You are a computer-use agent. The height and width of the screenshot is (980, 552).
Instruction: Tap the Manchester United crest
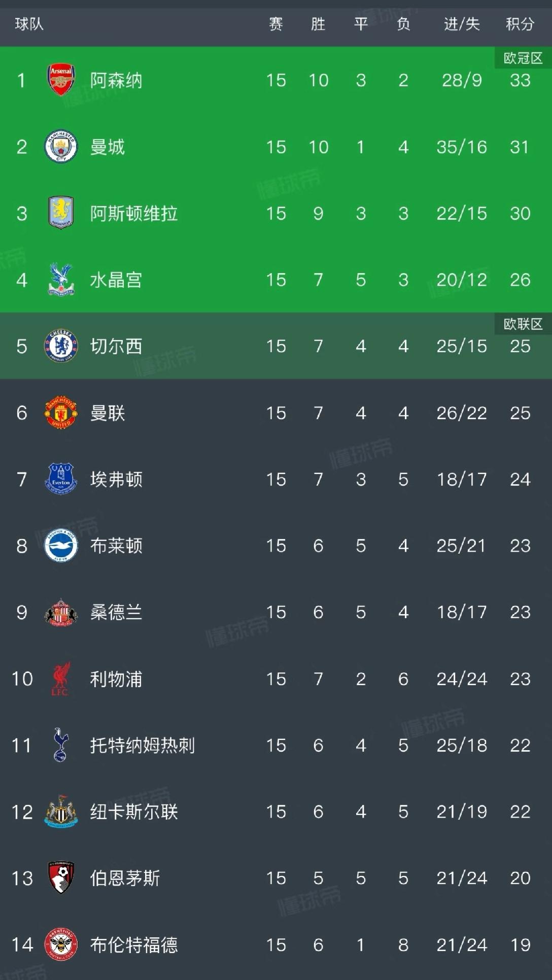point(61,413)
